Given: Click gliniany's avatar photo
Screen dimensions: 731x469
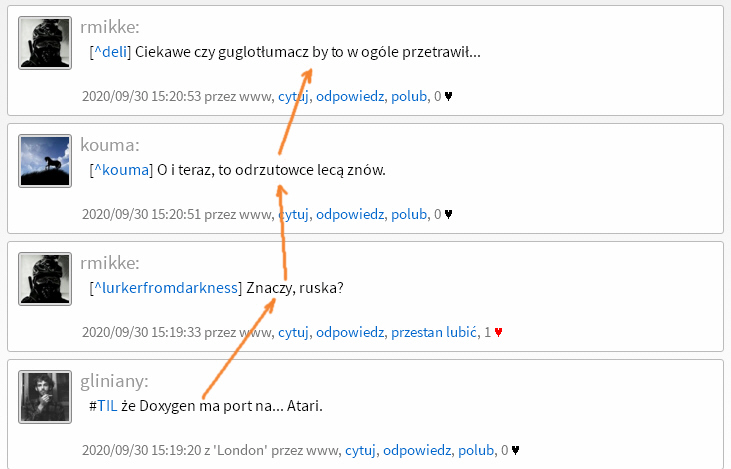Looking at the screenshot, I should point(45,397).
